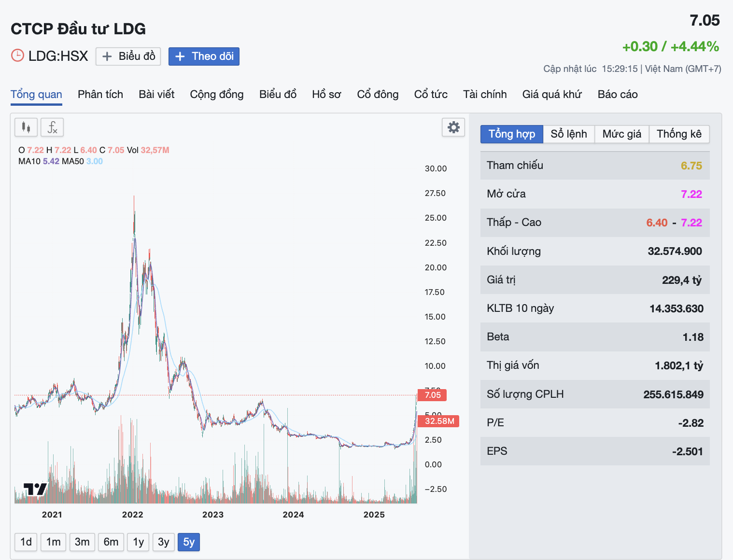The image size is (733, 560).
Task: Open the Tài chính tab
Action: pyautogui.click(x=485, y=94)
